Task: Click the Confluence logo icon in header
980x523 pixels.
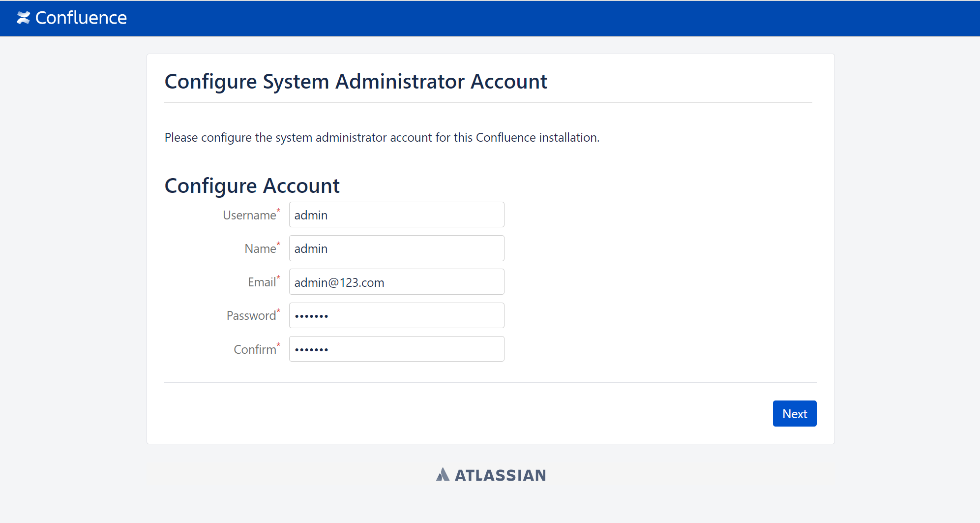Action: coord(23,18)
